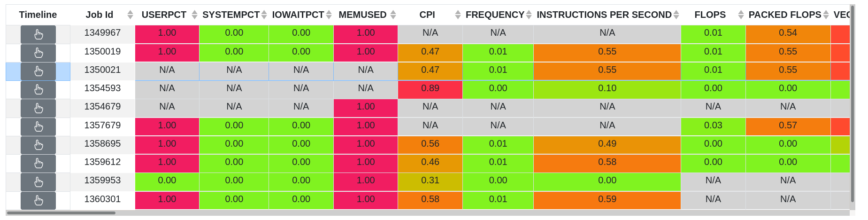Sort by INSTRUCTIONS PER SECOND header
868x220 pixels.
(x=604, y=15)
